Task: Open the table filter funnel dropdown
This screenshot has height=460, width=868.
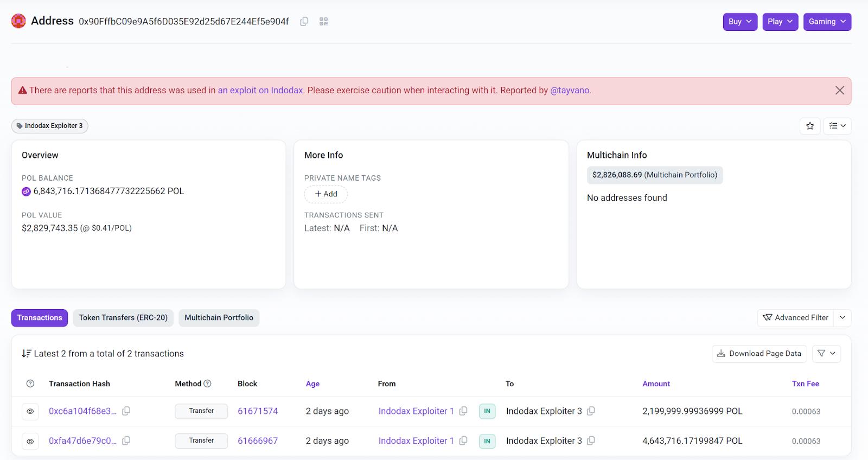Action: click(x=827, y=354)
